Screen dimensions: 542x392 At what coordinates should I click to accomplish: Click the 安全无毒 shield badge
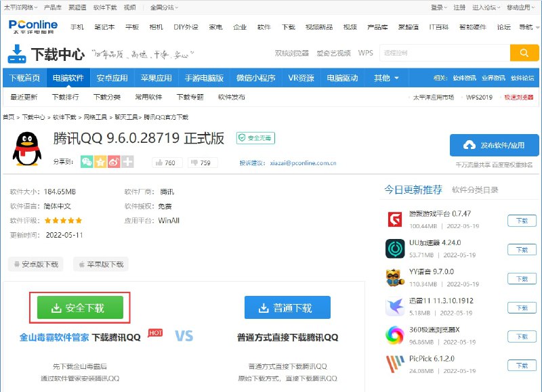[x=255, y=138]
